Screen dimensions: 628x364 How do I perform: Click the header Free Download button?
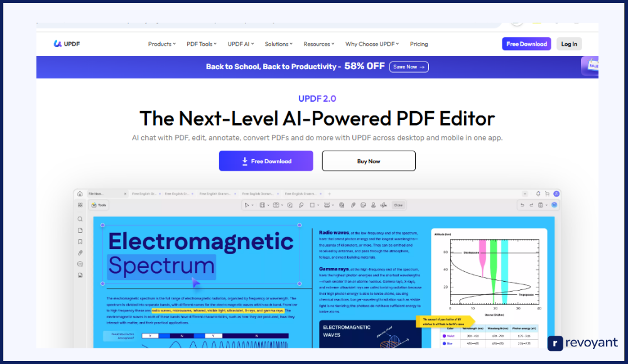(x=527, y=44)
